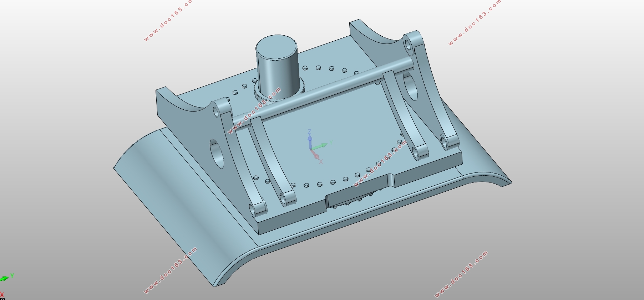Click the red X label in corner view triad
This screenshot has width=644, height=300.
[2, 295]
